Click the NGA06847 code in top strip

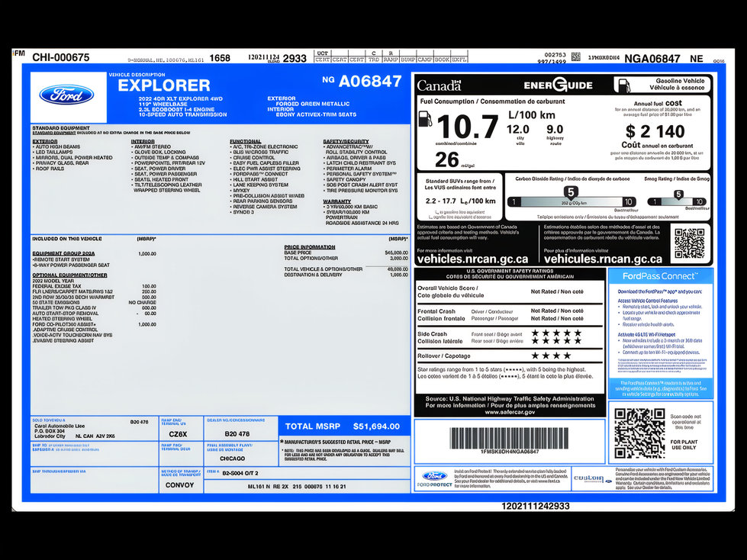(x=652, y=59)
